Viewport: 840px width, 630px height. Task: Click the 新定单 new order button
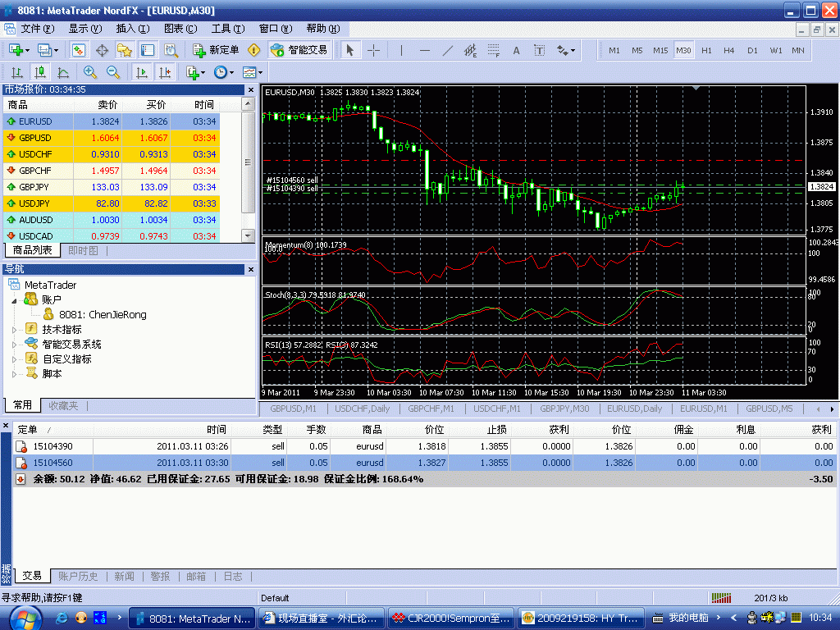tap(217, 50)
